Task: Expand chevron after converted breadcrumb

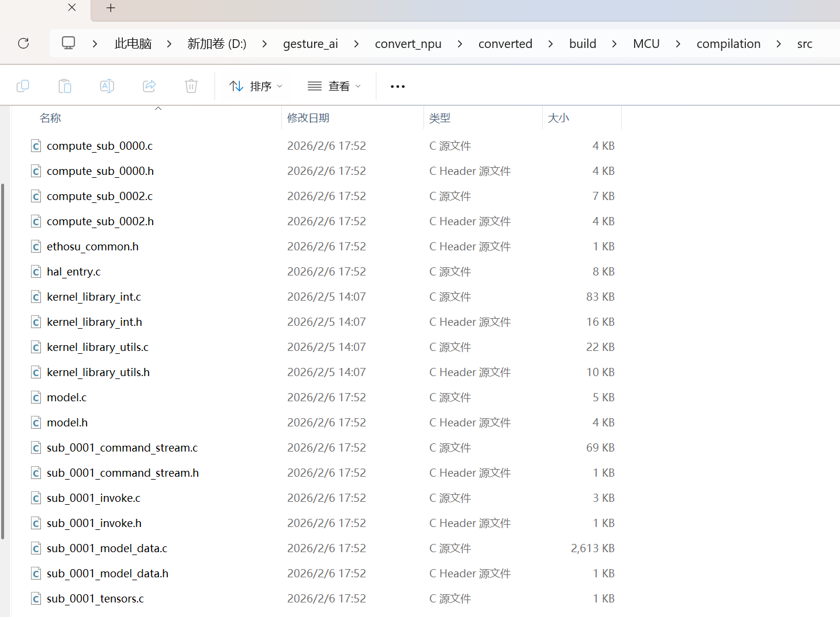Action: pyautogui.click(x=550, y=44)
